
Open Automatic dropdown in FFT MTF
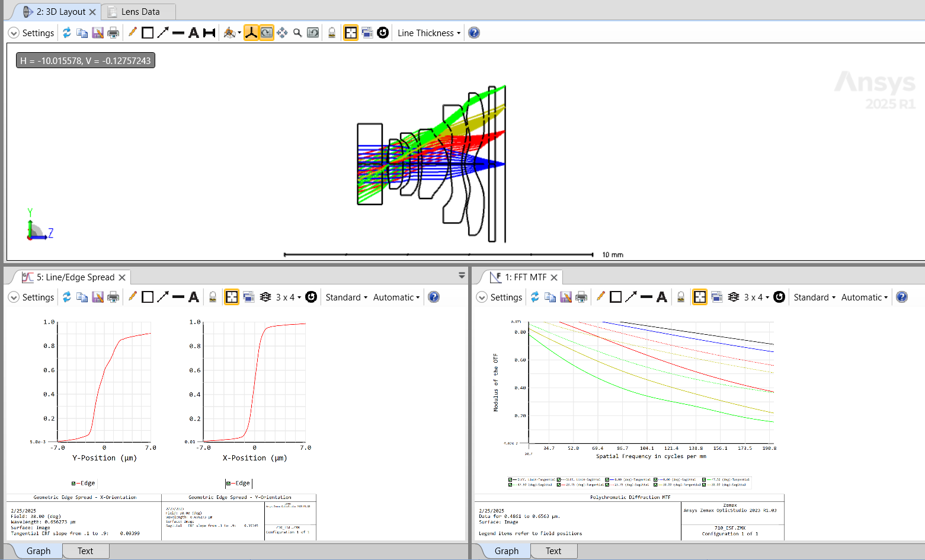pyautogui.click(x=865, y=297)
